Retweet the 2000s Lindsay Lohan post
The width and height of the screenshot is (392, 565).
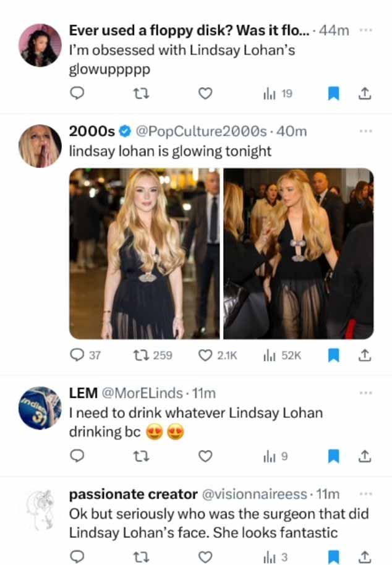(x=153, y=355)
